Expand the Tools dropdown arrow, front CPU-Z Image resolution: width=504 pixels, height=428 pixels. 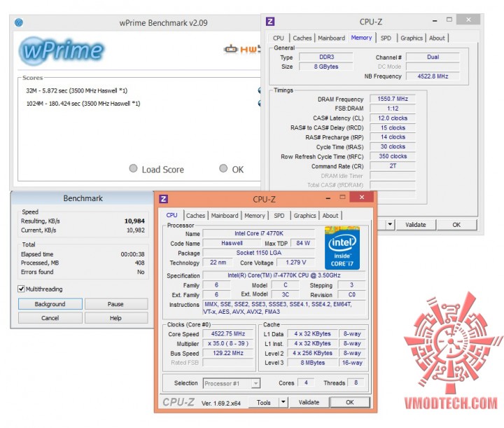pyautogui.click(x=283, y=402)
